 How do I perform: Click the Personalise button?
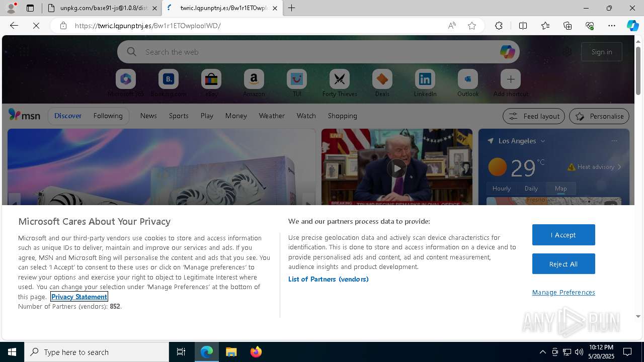coord(599,116)
